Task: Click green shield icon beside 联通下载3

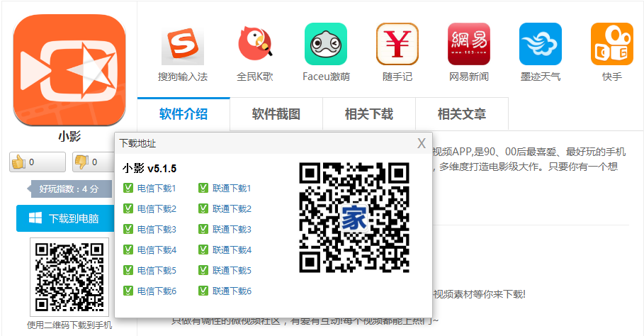Action: coord(203,229)
